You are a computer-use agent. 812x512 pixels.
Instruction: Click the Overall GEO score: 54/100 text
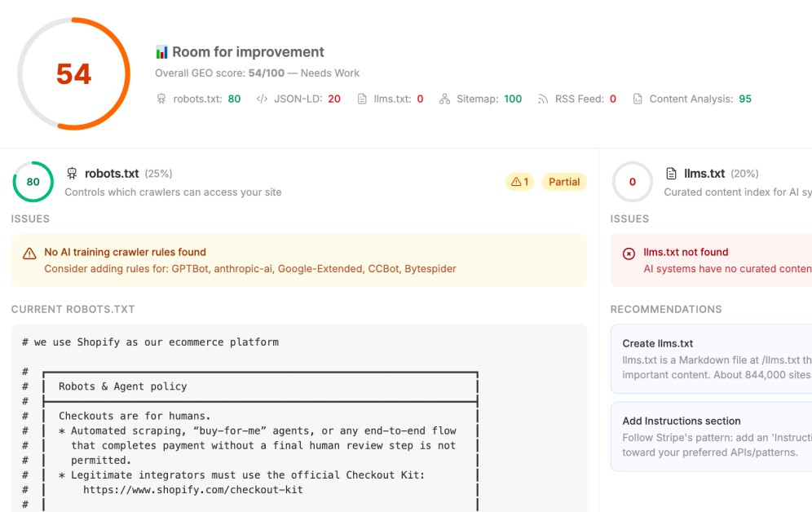click(x=219, y=73)
